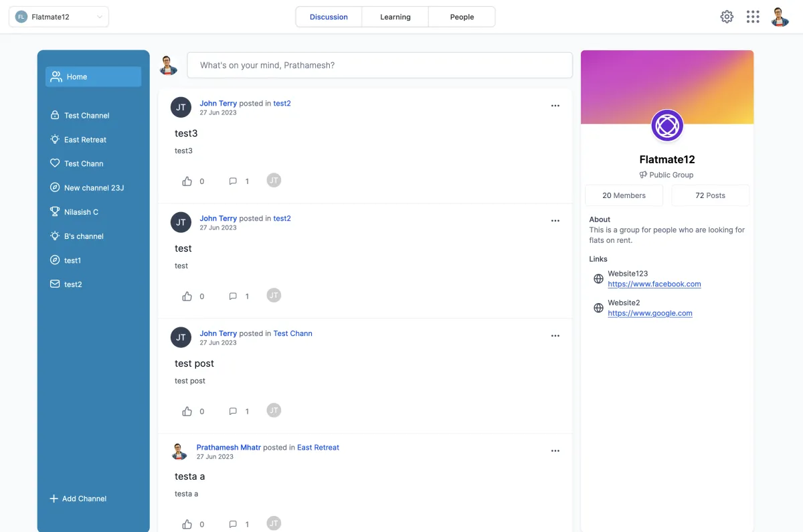The height and width of the screenshot is (532, 803).
Task: Open the settings gear icon
Action: [727, 17]
